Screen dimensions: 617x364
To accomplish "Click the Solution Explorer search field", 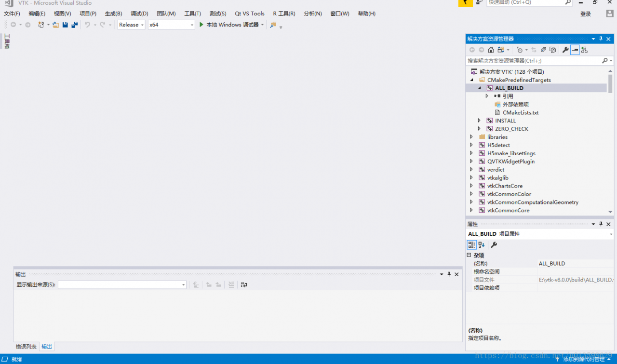I will [x=534, y=61].
